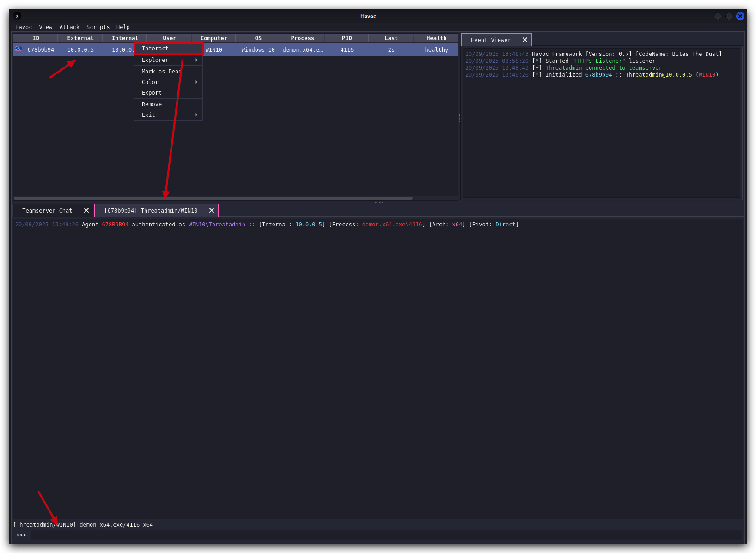
Task: Click the external IP 10.0.0.5 cell
Action: coord(80,50)
